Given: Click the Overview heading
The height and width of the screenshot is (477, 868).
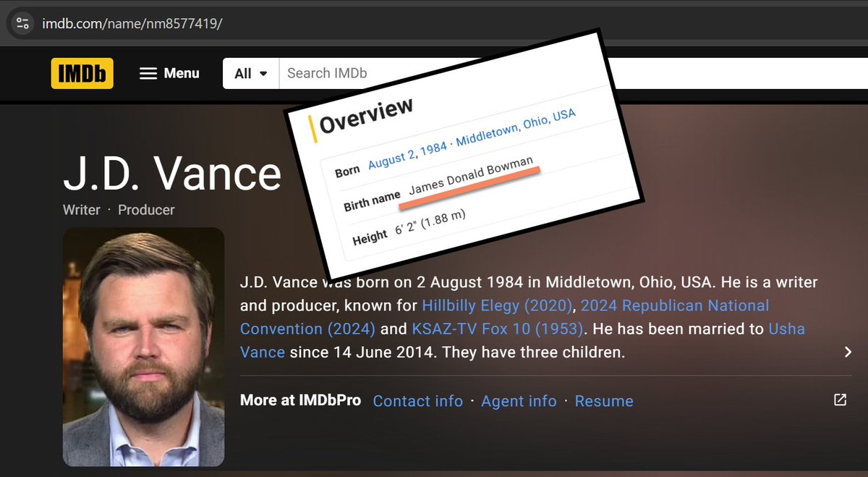Looking at the screenshot, I should [x=366, y=116].
